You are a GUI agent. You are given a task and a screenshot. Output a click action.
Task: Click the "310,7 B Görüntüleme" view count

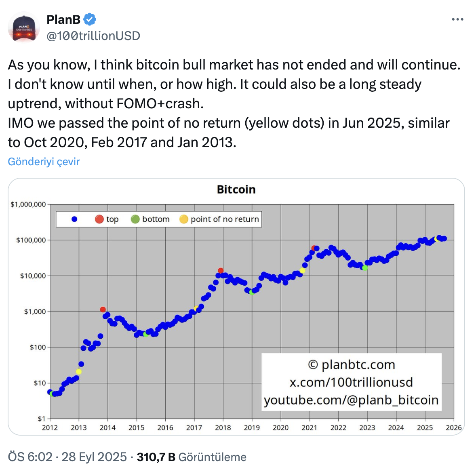click(x=192, y=457)
